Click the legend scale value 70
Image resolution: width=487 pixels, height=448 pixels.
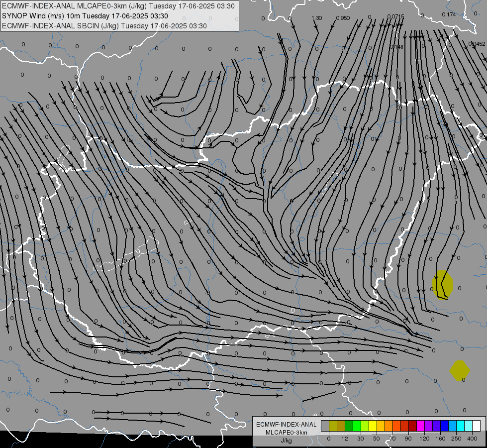point(392,439)
